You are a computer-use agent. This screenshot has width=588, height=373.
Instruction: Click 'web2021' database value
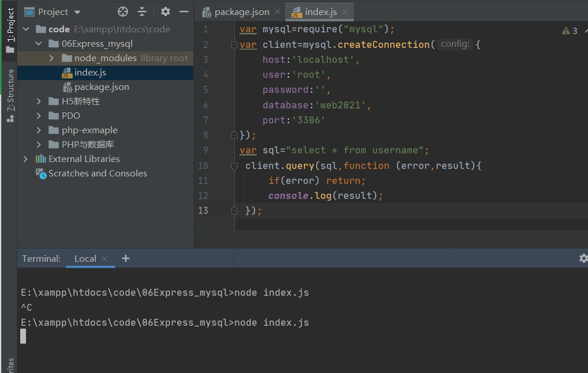point(340,105)
